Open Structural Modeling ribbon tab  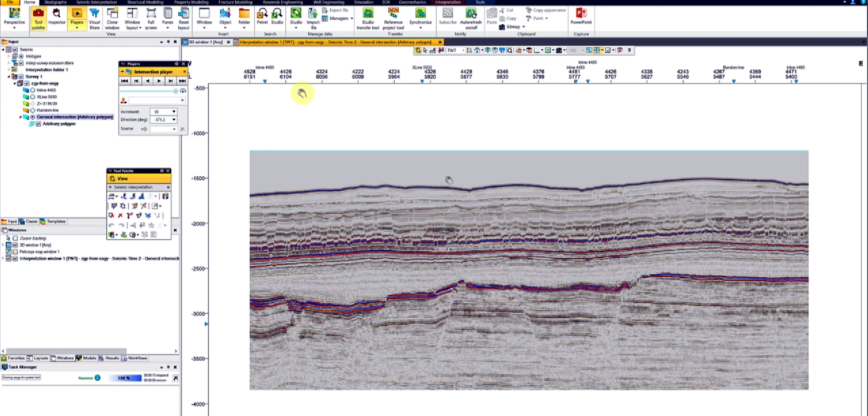point(145,2)
